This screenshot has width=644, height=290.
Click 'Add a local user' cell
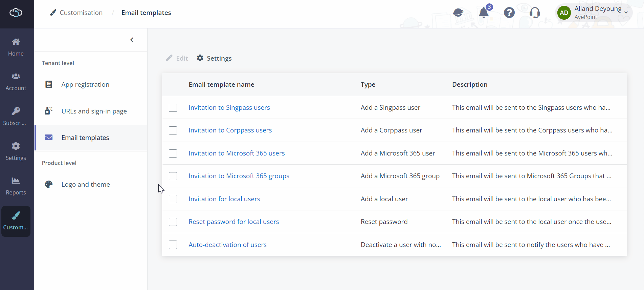384,199
